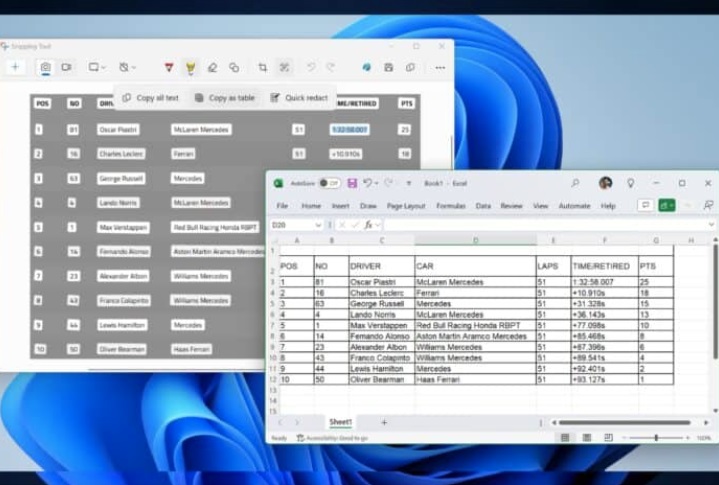
Task: Click lightbulb icon in Excel title bar
Action: [x=631, y=183]
